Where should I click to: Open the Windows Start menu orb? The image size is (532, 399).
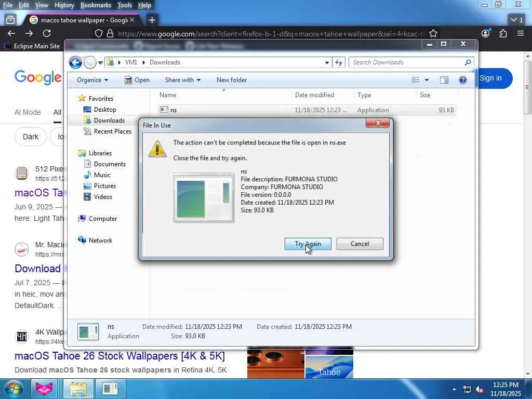14,389
